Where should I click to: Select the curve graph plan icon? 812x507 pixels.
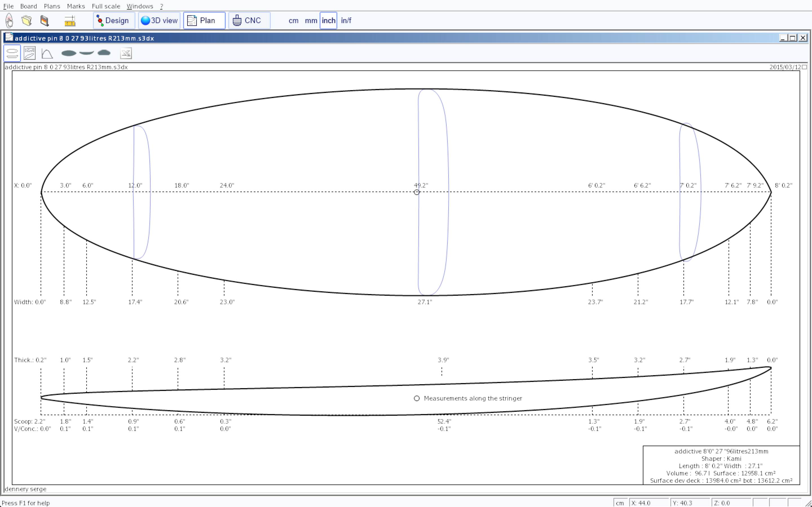coord(47,53)
